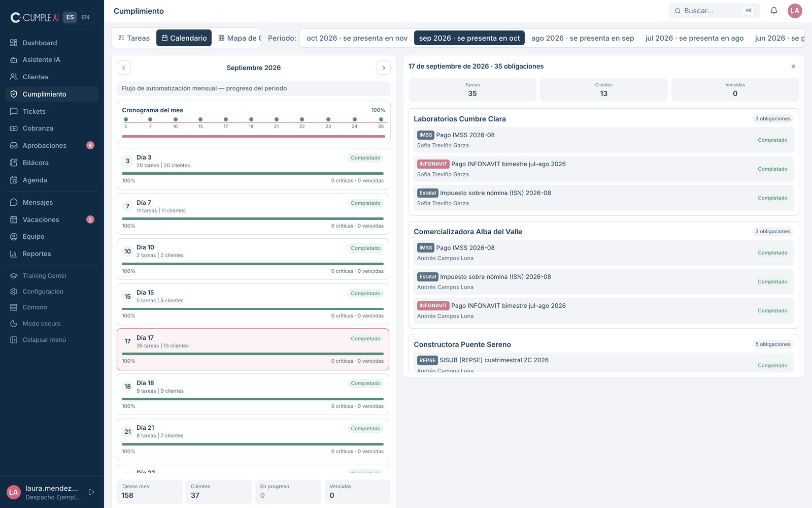
Task: Expand the Día 21 card
Action: pyautogui.click(x=253, y=439)
